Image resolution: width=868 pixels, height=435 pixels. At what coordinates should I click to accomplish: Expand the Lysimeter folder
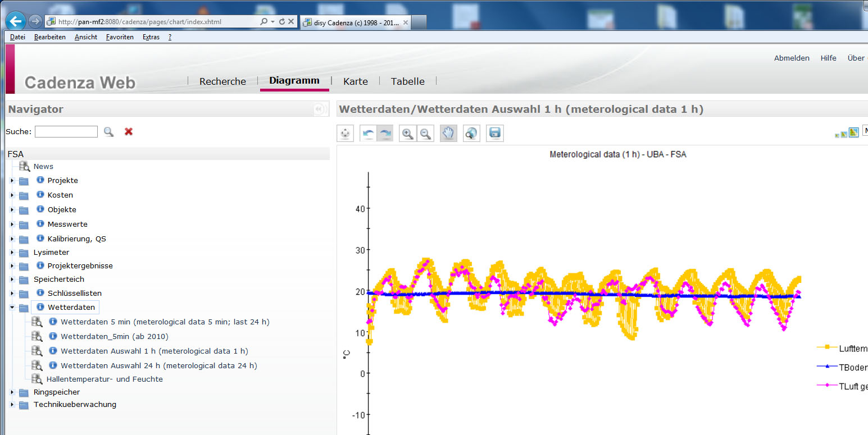pyautogui.click(x=12, y=253)
